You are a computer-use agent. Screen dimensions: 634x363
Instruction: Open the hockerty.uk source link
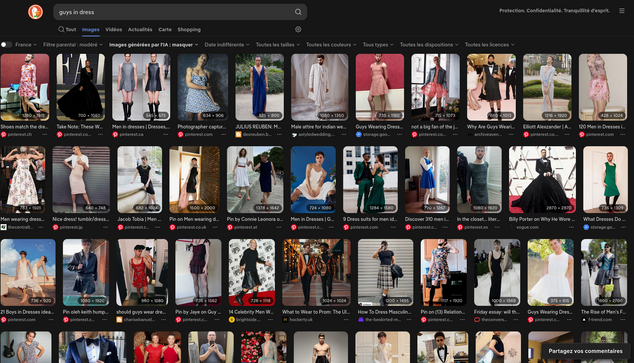301,320
